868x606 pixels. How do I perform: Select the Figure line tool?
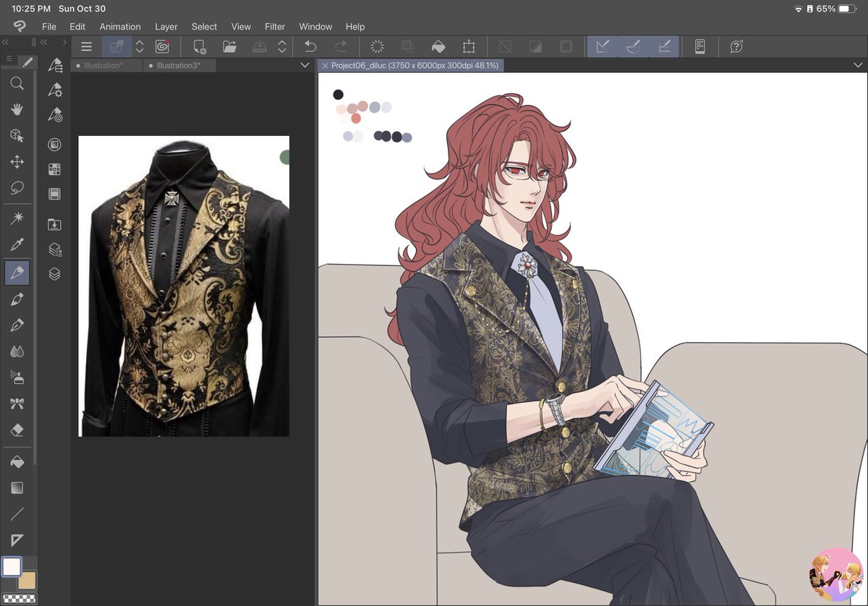(x=17, y=514)
